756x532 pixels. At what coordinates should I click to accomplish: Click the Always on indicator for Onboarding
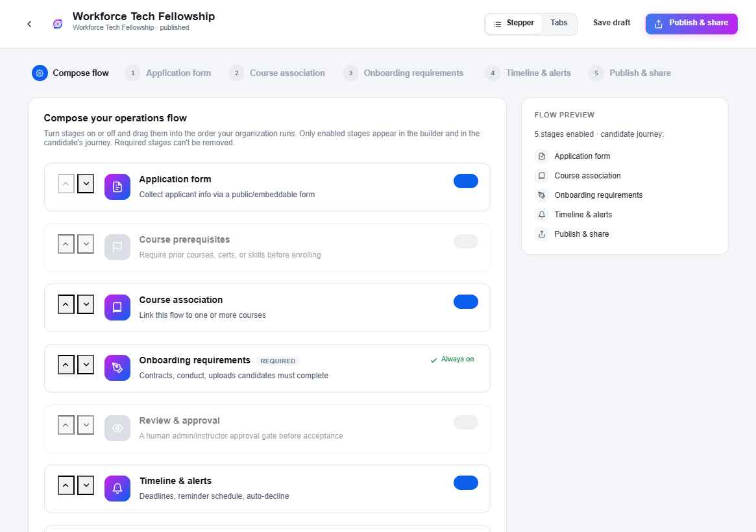click(x=452, y=359)
